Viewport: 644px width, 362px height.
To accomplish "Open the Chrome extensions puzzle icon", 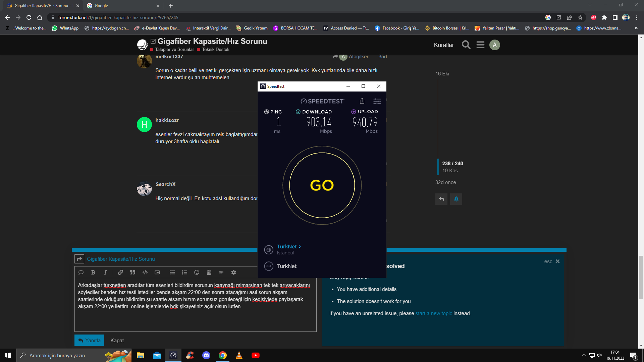I will tap(604, 17).
